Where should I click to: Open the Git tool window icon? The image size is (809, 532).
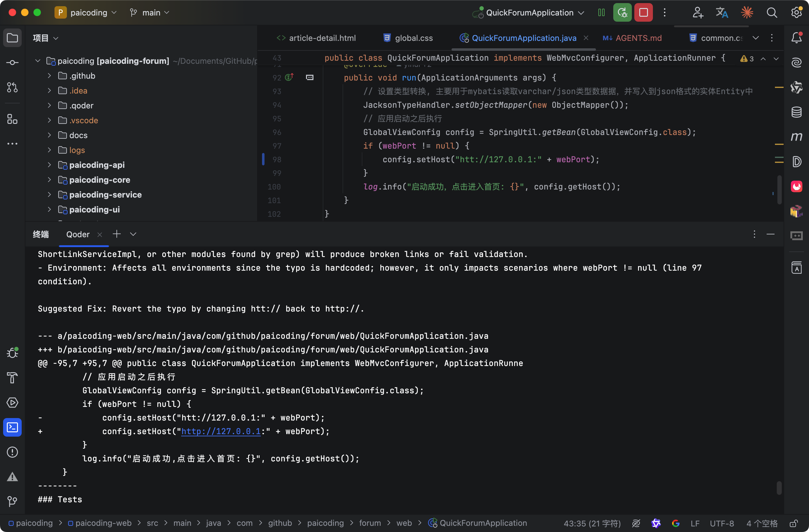coord(12,501)
